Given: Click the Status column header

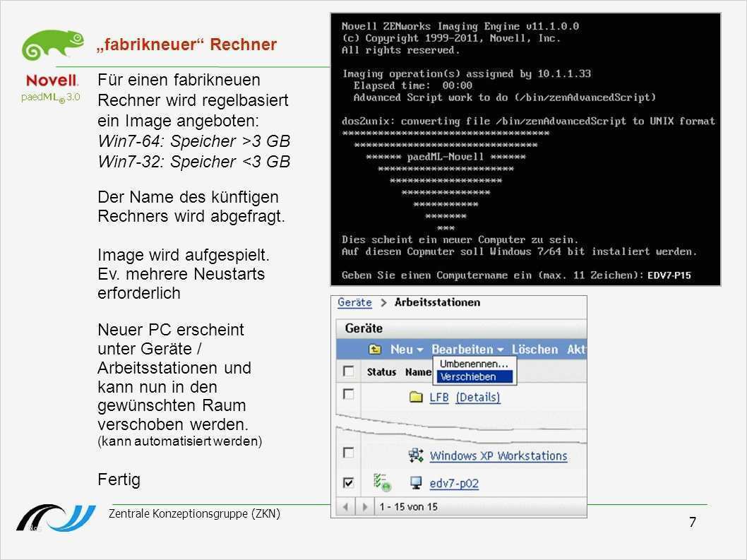Looking at the screenshot, I should [x=381, y=371].
